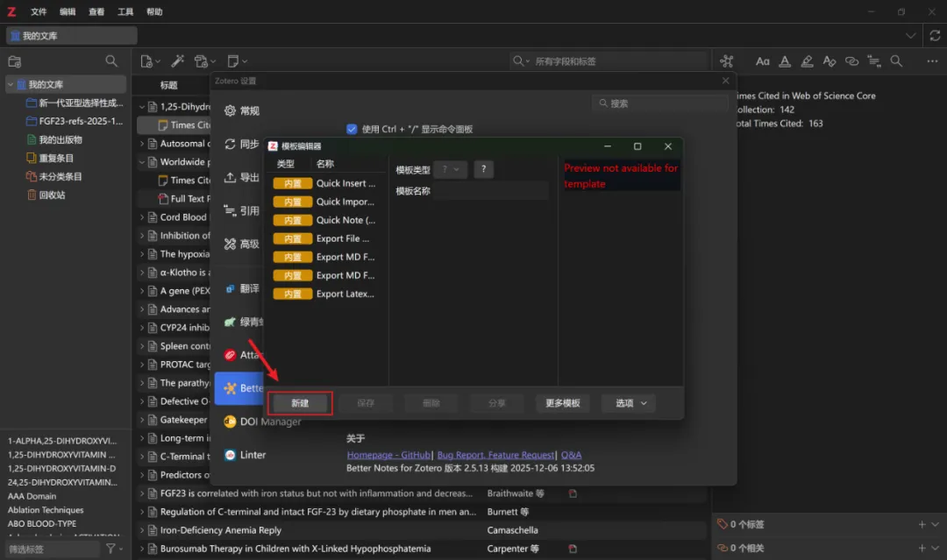Open the Bug Report, Feature Request link
The width and height of the screenshot is (947, 560).
[495, 455]
